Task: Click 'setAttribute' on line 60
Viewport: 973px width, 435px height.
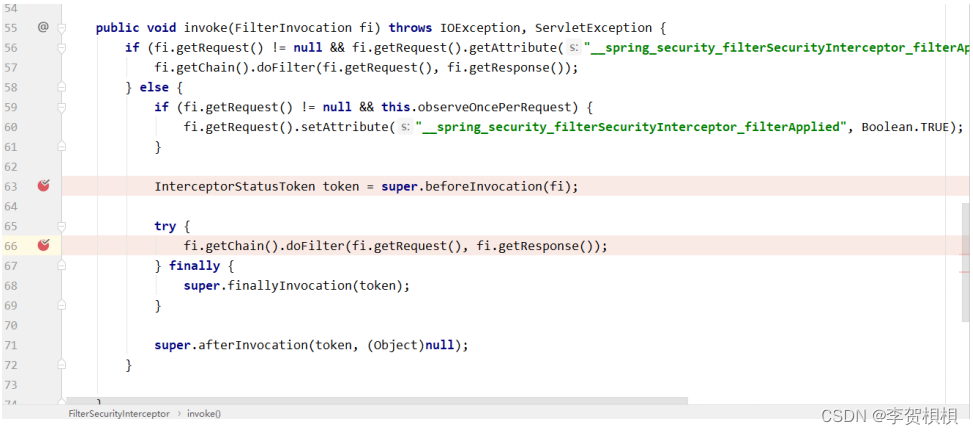Action: [344, 127]
